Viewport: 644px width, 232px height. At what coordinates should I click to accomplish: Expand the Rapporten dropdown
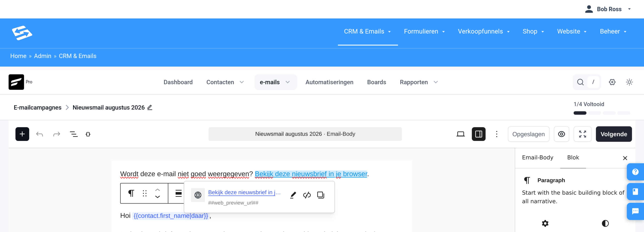coord(419,82)
